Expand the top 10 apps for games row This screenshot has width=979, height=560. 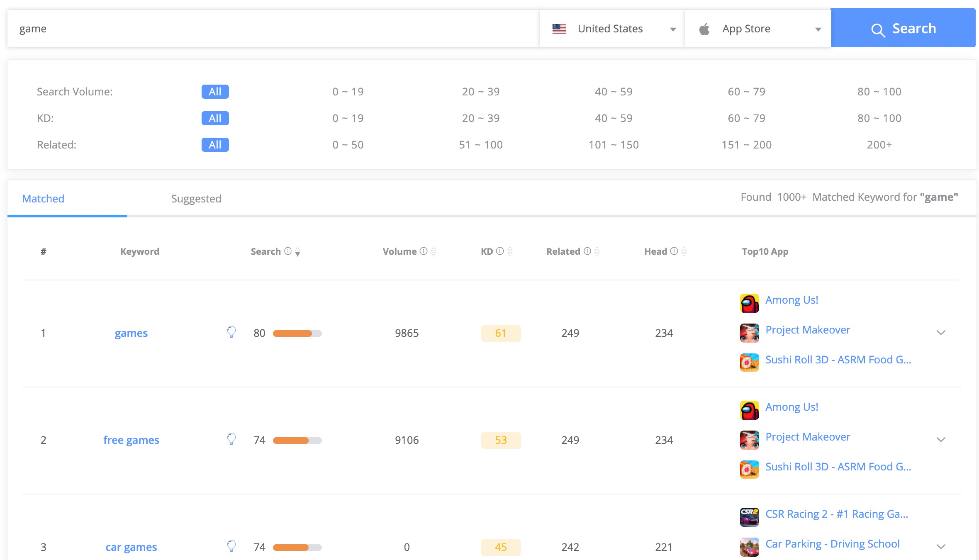click(941, 333)
